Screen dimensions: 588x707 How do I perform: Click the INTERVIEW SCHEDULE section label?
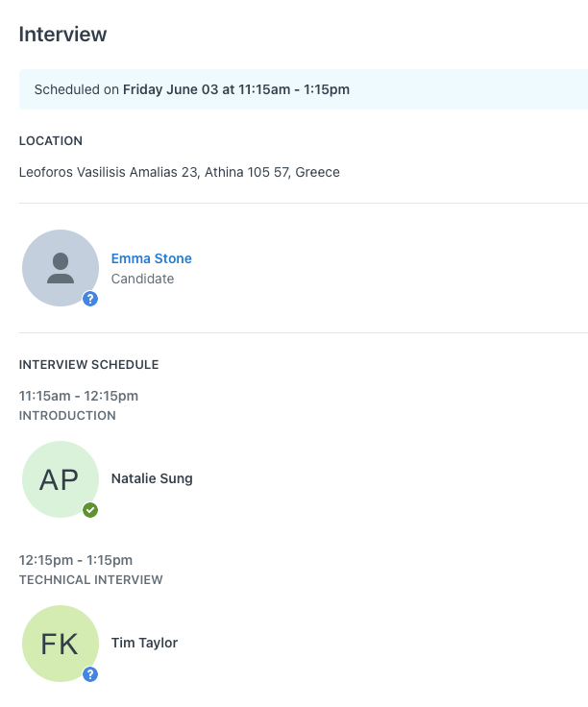[x=88, y=364]
